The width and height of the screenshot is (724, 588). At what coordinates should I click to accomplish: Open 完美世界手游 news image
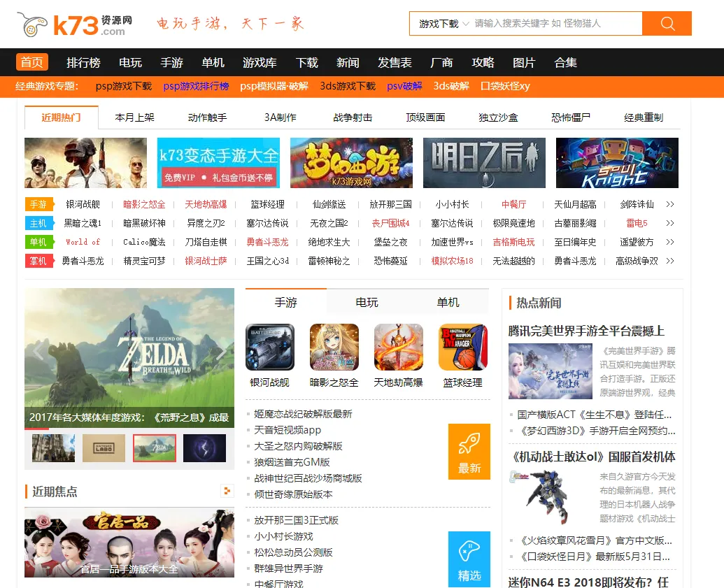point(551,371)
